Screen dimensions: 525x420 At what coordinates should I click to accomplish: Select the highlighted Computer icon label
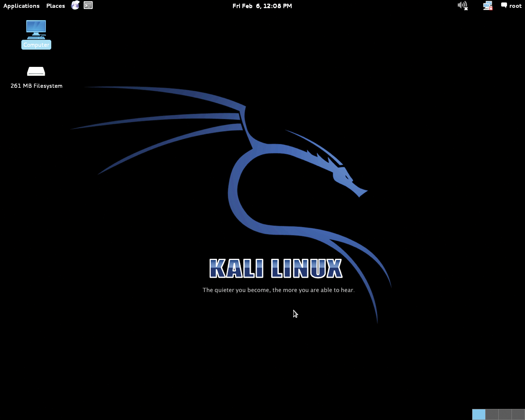36,44
